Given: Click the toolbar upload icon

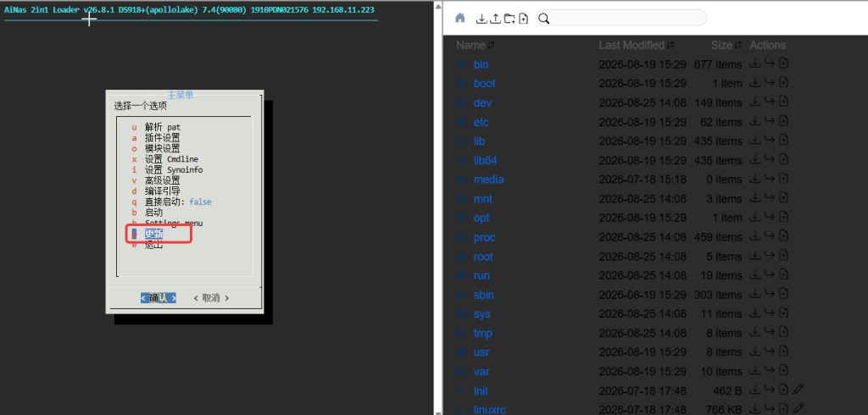Looking at the screenshot, I should point(495,19).
